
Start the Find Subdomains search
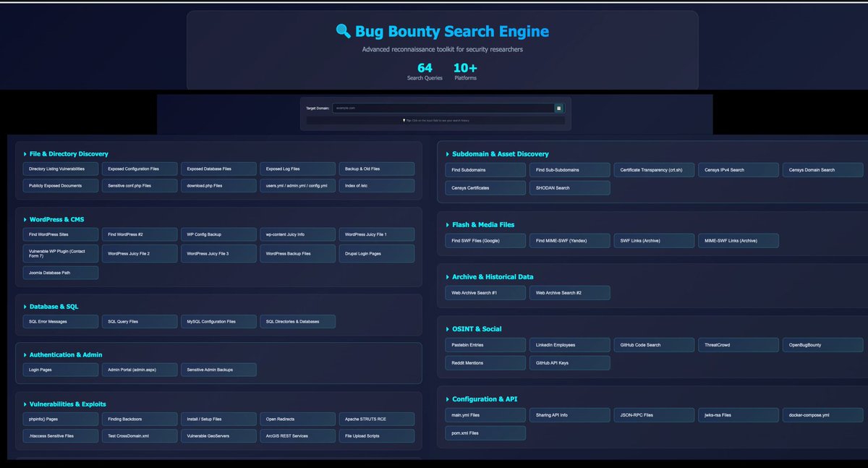click(485, 169)
